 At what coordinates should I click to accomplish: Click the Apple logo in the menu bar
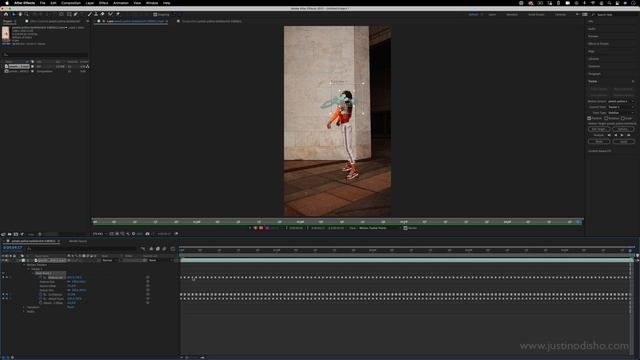[x=7, y=3]
